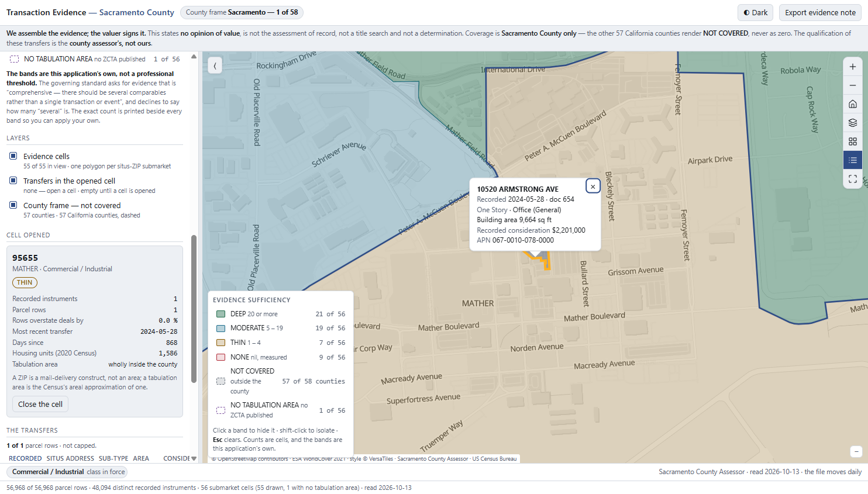Screen dimensions: 868x494
Task: Zoom out on the map
Action: click(x=853, y=85)
